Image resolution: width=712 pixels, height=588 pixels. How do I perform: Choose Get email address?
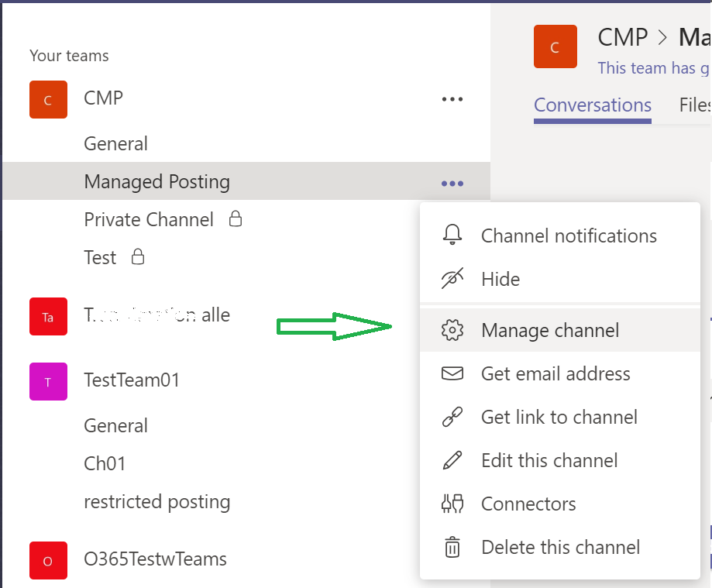click(x=560, y=373)
